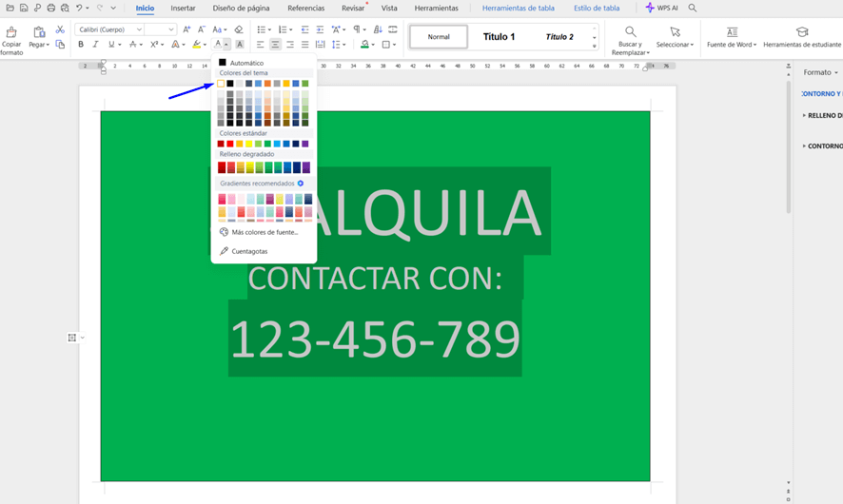The height and width of the screenshot is (504, 843).
Task: Apply the Título 1 style
Action: 499,37
